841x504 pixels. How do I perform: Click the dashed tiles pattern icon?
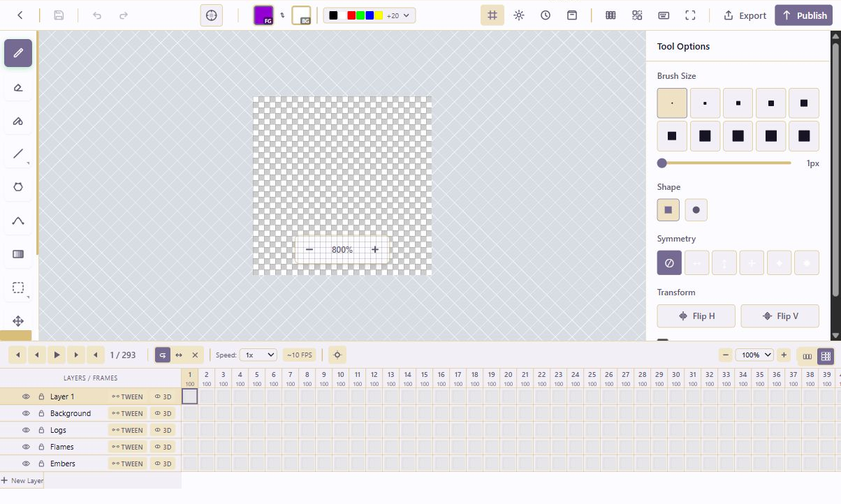[x=637, y=15]
